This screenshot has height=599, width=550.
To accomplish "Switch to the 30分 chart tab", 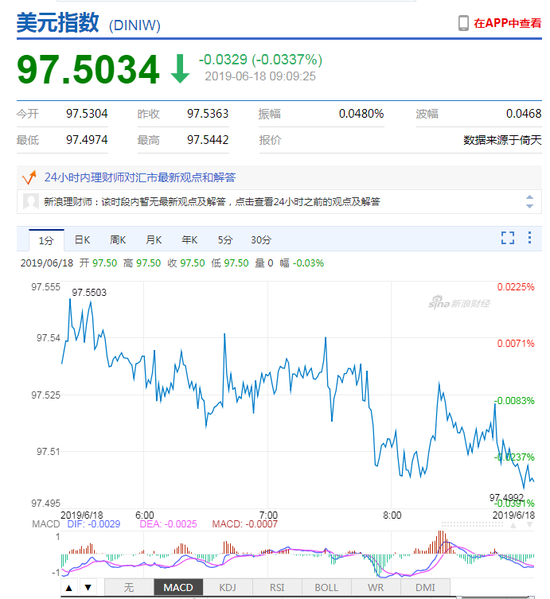I will [261, 240].
